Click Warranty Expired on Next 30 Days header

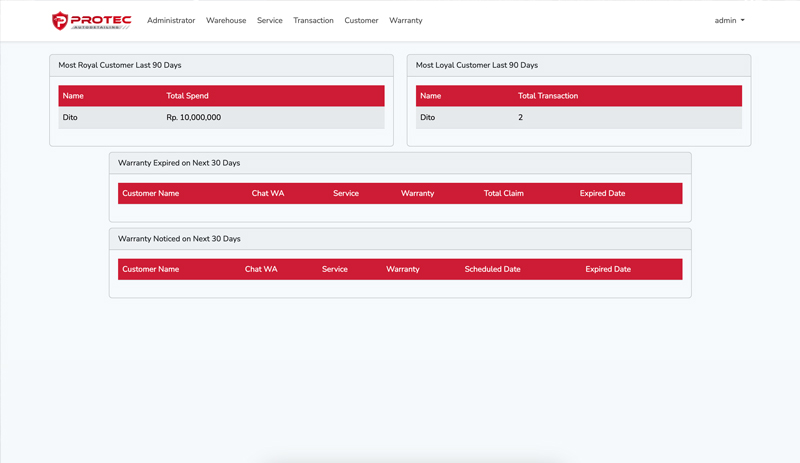point(179,163)
